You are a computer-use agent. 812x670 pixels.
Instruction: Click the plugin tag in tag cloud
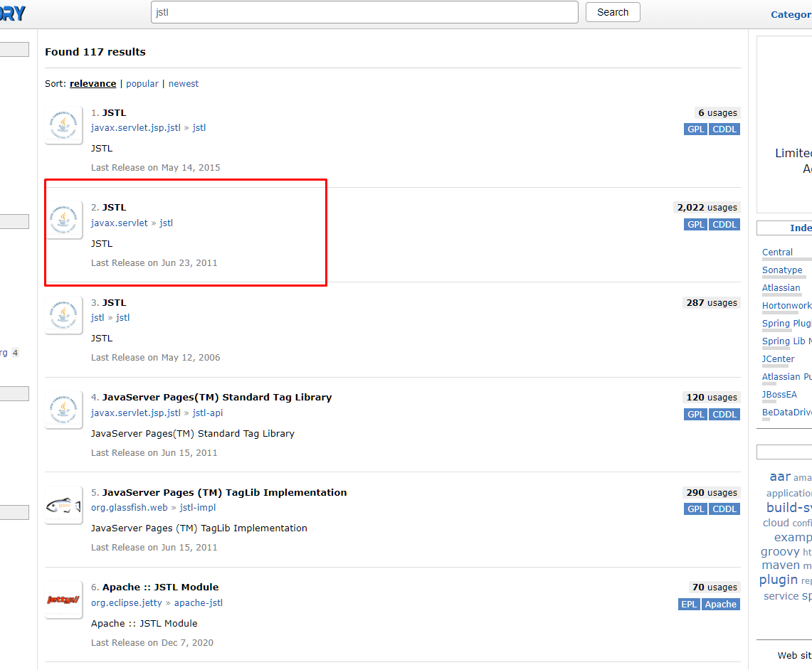pos(779,580)
